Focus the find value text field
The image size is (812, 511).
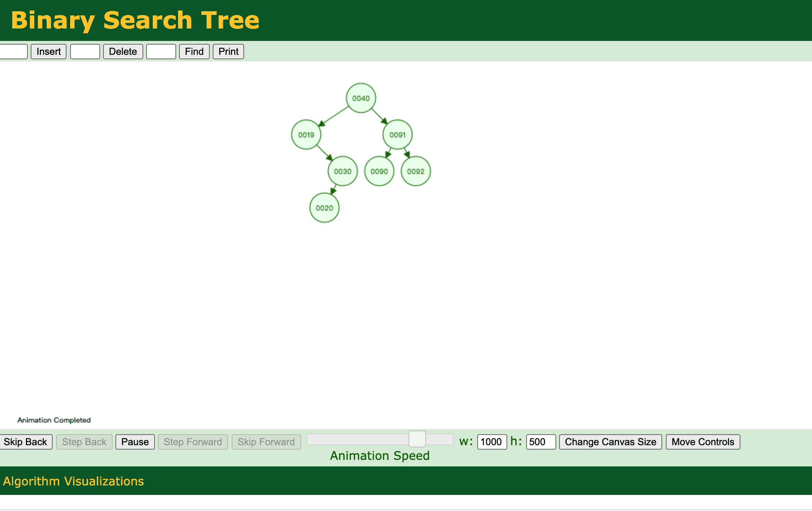pyautogui.click(x=161, y=52)
